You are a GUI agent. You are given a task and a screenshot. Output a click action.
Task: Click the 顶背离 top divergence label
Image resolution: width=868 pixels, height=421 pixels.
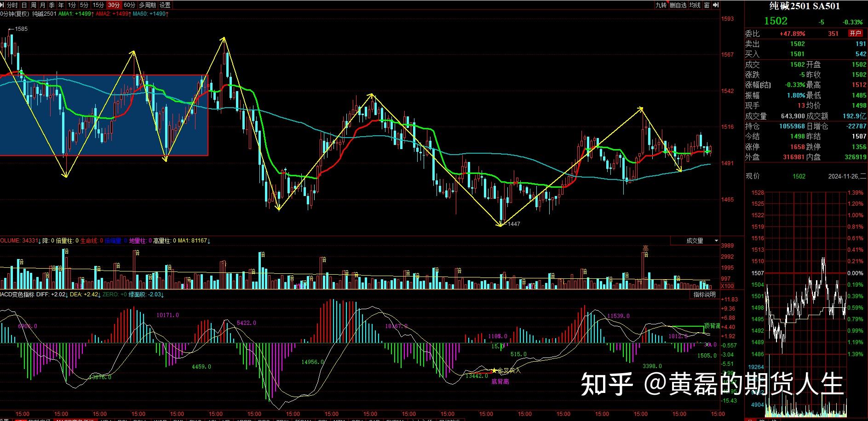(712, 326)
